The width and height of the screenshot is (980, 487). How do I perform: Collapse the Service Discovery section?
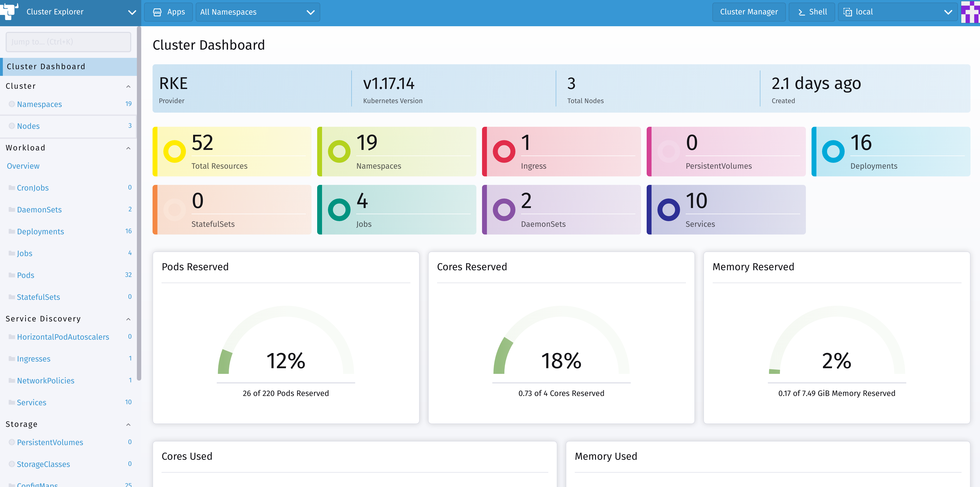128,319
